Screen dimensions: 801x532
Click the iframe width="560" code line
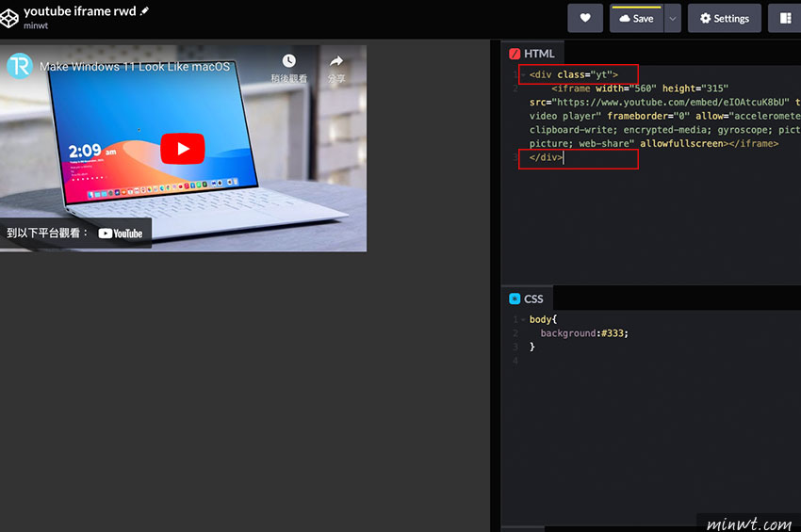640,89
